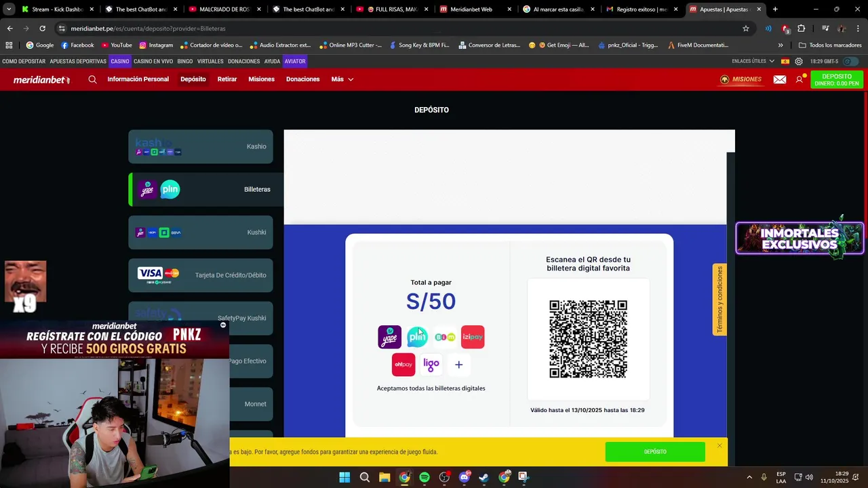This screenshot has width=868, height=488.
Task: Select the Monnet payment method
Action: click(x=251, y=404)
